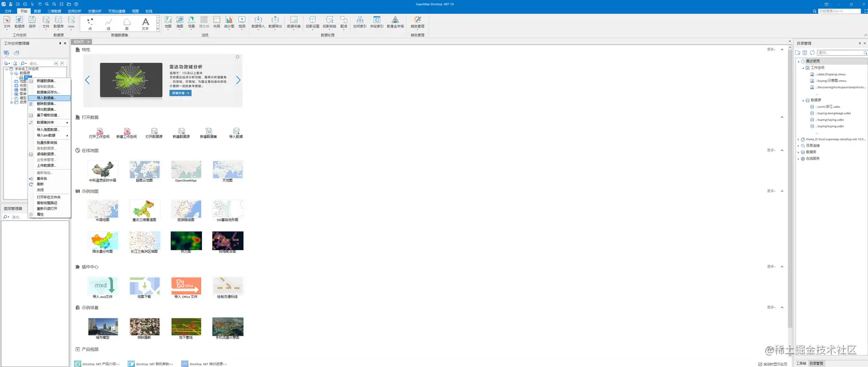This screenshot has height=367, width=868.
Task: Expand the 在线服务 tree node
Action: (799, 158)
